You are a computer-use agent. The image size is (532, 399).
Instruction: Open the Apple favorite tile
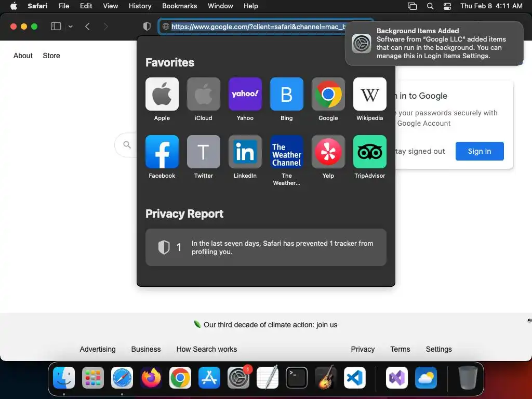pos(162,94)
